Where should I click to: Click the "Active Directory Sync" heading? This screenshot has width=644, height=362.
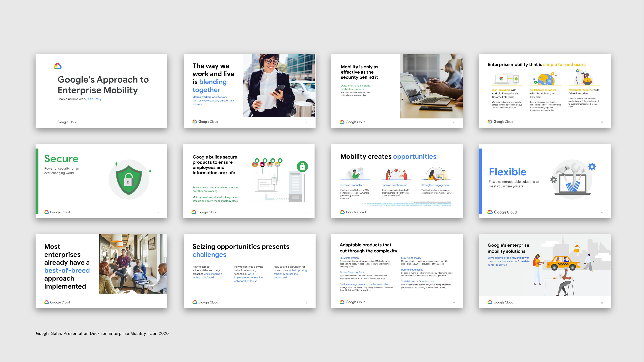(x=352, y=272)
